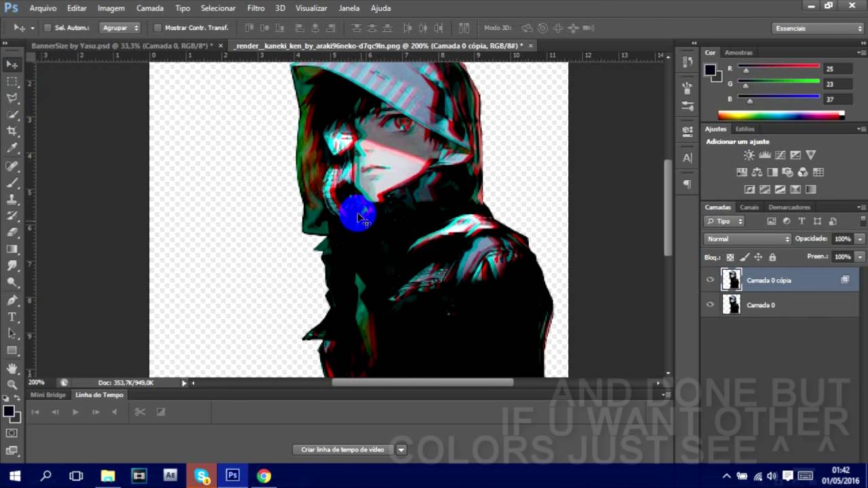Enable the Sel. Autom. checkbox
The width and height of the screenshot is (868, 488).
pyautogui.click(x=47, y=28)
